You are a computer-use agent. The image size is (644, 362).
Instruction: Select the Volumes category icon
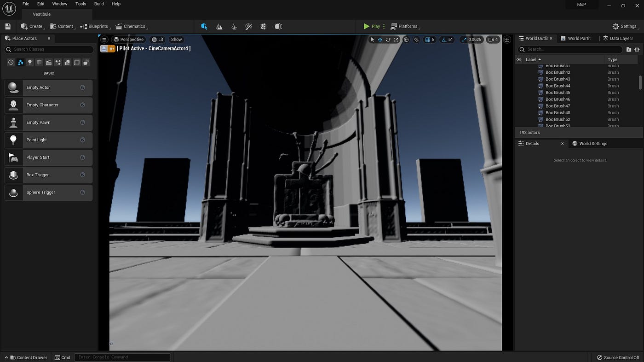(77, 62)
